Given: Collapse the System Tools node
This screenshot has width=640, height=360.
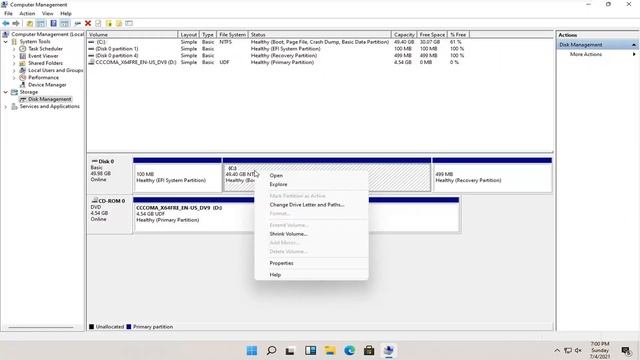Looking at the screenshot, I should (x=6, y=42).
